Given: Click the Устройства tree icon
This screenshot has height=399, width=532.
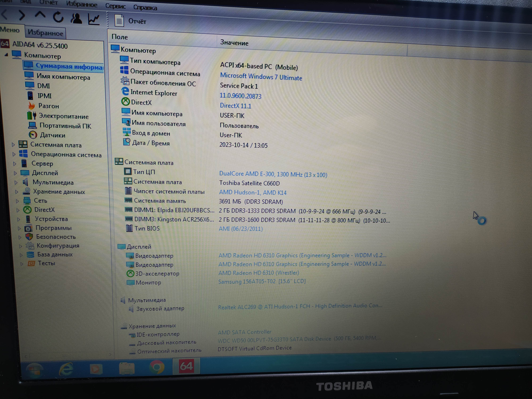Looking at the screenshot, I should [x=28, y=219].
